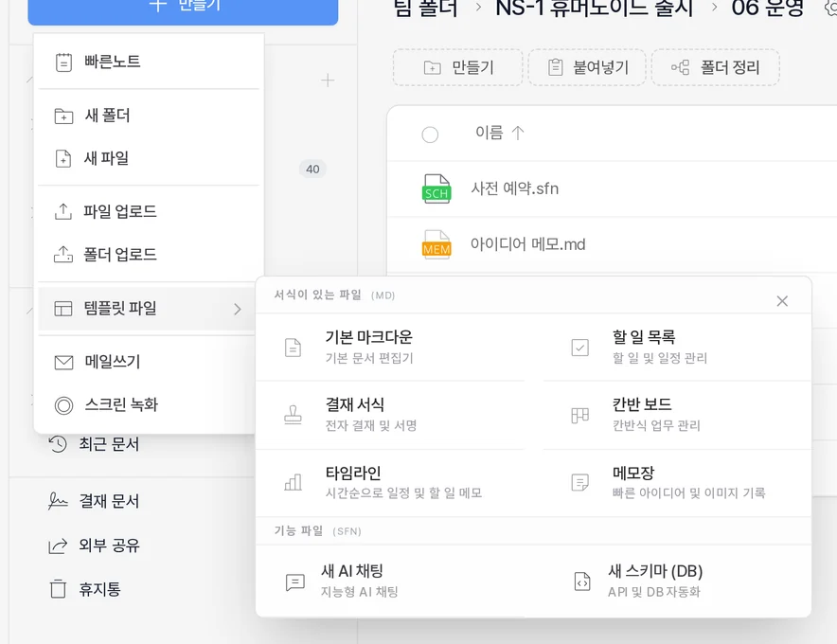Click the 40 count badge

coord(312,170)
